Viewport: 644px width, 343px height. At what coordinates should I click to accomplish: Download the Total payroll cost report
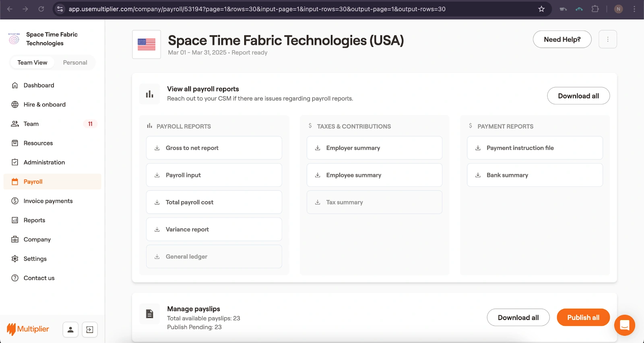[214, 202]
